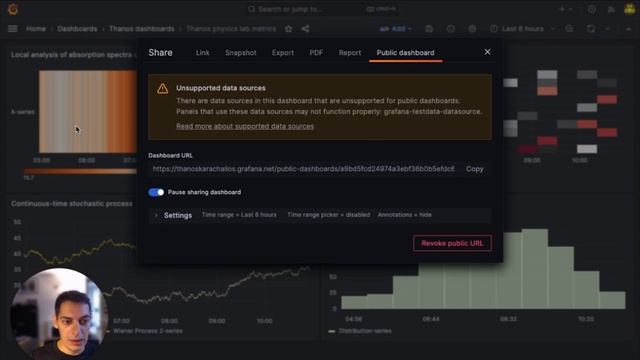Click the share dashboard icon

(305, 29)
